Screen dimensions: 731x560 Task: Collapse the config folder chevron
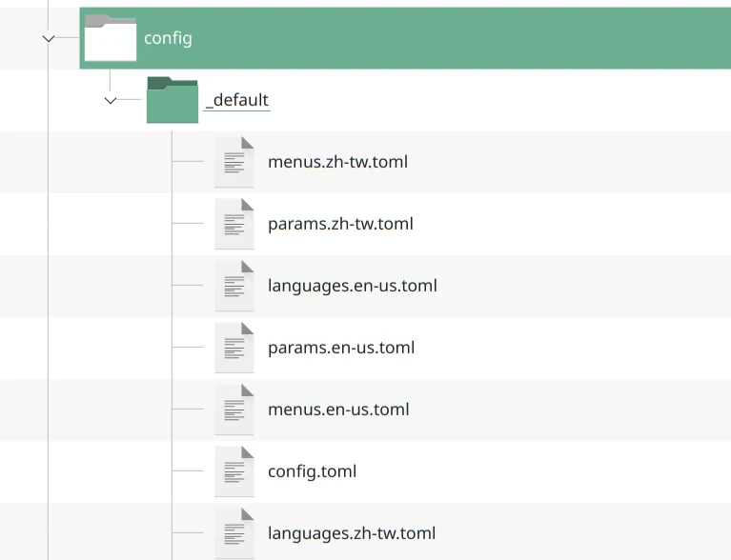[x=49, y=38]
